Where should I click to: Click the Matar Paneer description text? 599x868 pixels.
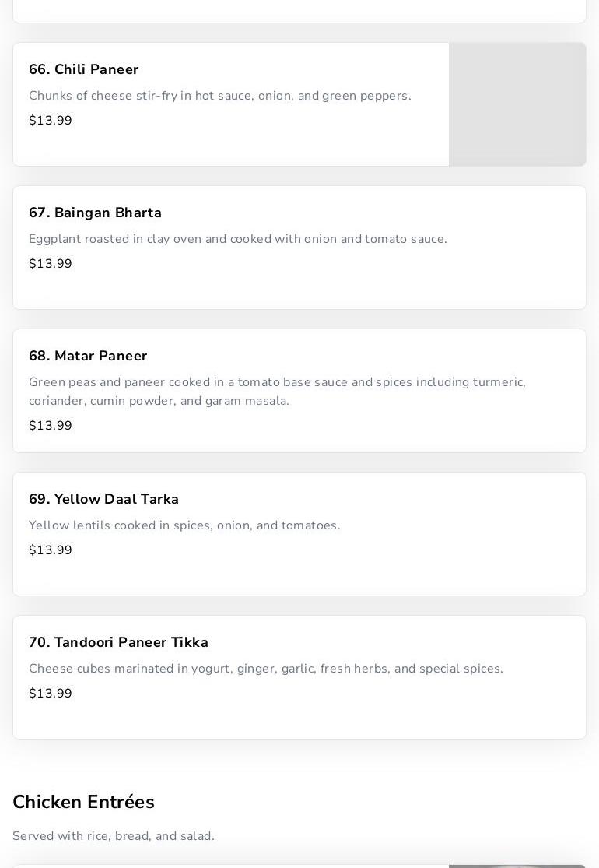point(277,392)
